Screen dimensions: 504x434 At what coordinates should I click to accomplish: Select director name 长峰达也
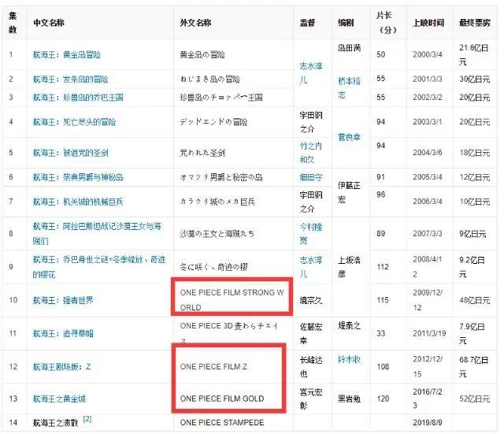tap(311, 367)
